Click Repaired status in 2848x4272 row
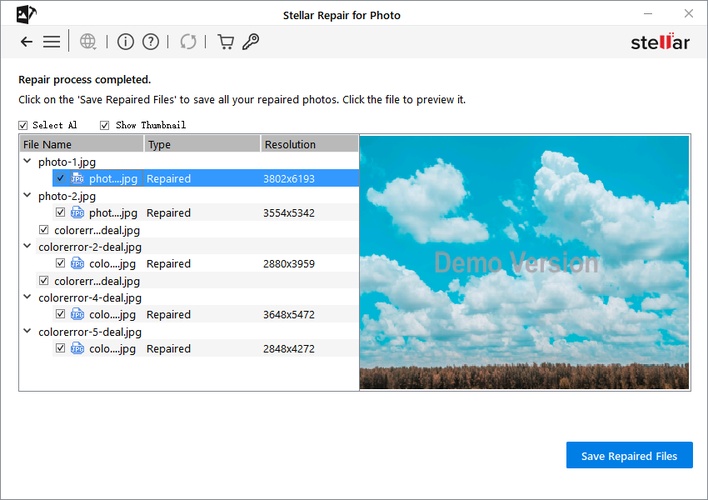Image resolution: width=708 pixels, height=500 pixels. tap(168, 349)
